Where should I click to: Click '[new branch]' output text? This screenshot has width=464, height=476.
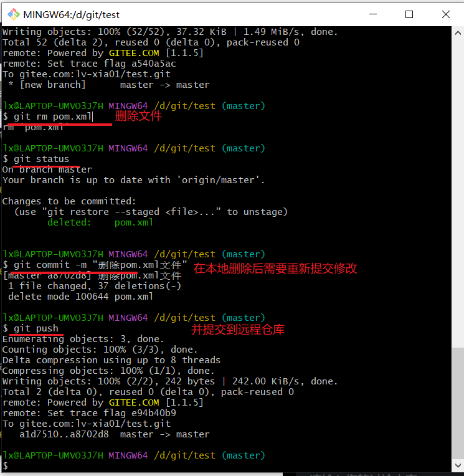(x=53, y=85)
